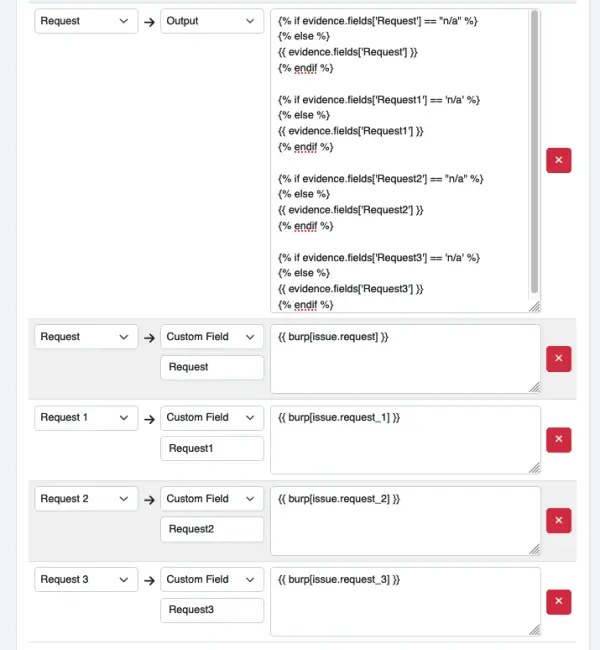Viewport: 600px width, 650px height.
Task: Open Custom Field dropdown beside Request 3
Action: coord(212,579)
